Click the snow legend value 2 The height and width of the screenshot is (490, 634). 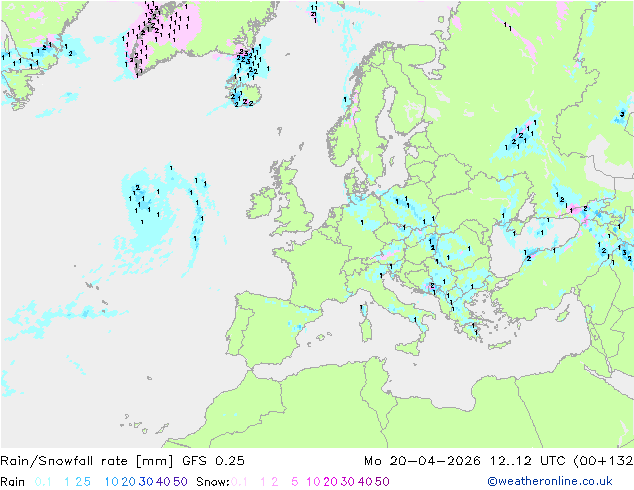pyautogui.click(x=275, y=482)
